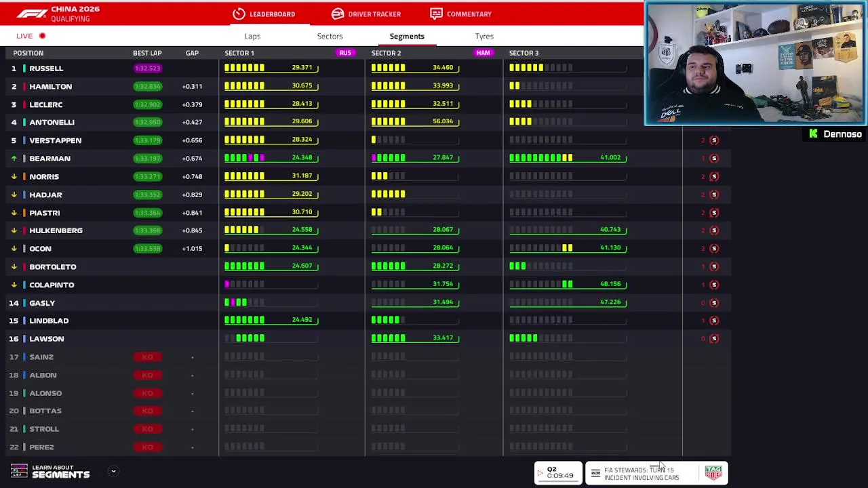Switch to the Tyres view
The height and width of the screenshot is (488, 868).
(x=484, y=36)
